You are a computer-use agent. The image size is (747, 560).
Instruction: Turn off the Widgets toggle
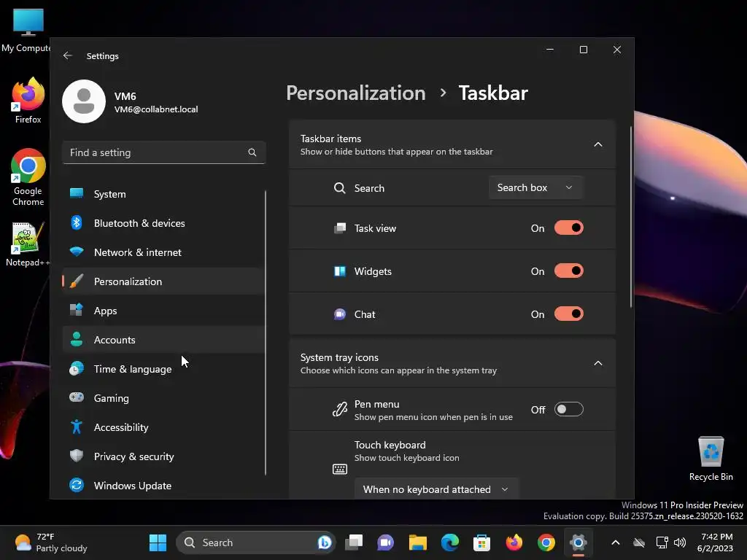[x=568, y=271]
